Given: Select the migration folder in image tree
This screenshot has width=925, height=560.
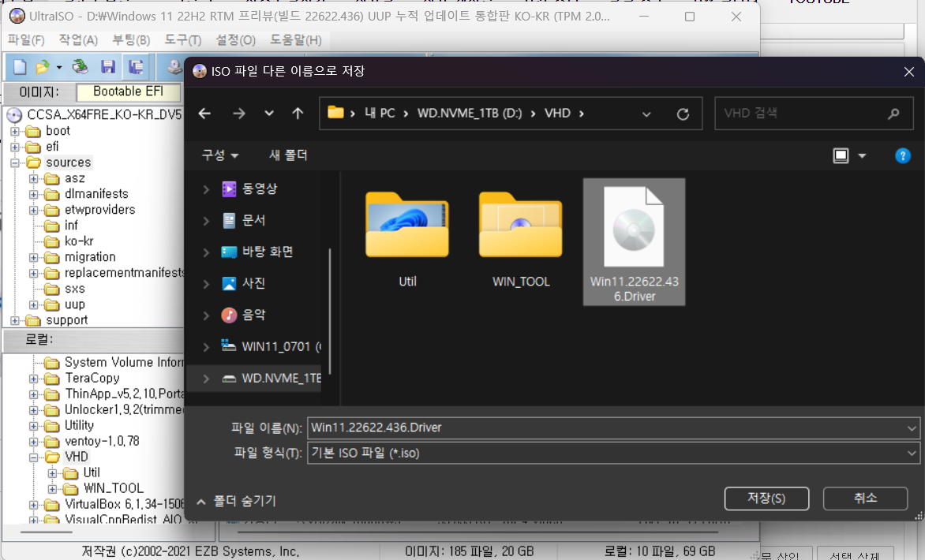Looking at the screenshot, I should [x=90, y=257].
